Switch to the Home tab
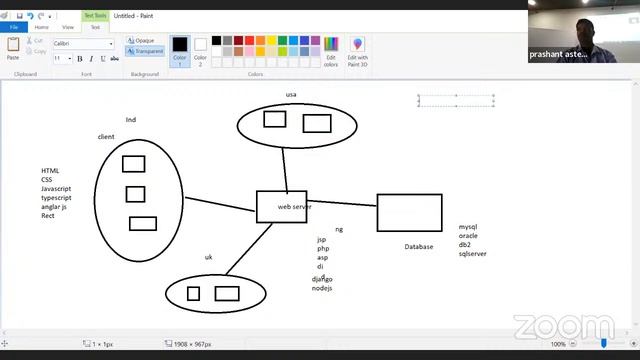This screenshot has width=640, height=360. [42, 27]
